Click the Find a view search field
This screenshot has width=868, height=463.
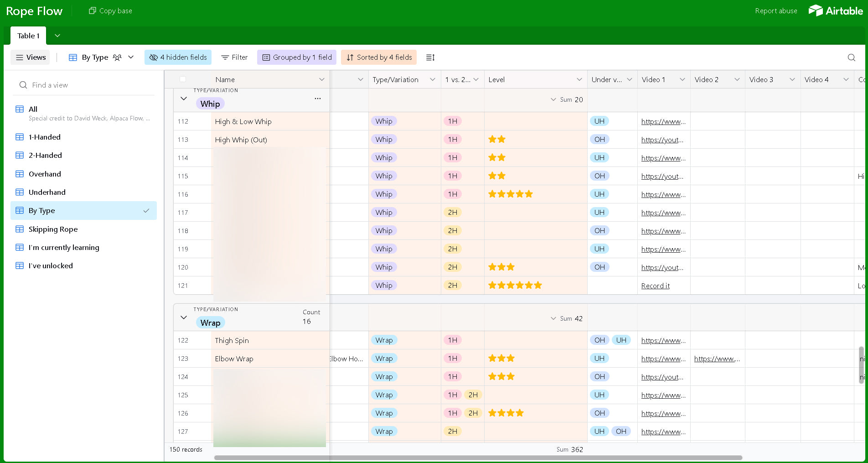click(x=84, y=85)
